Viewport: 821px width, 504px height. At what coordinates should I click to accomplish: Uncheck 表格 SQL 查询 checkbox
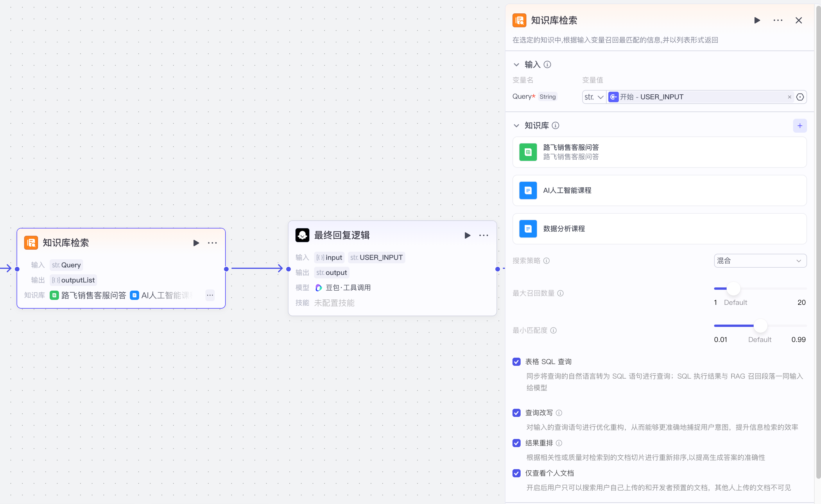[x=516, y=362]
